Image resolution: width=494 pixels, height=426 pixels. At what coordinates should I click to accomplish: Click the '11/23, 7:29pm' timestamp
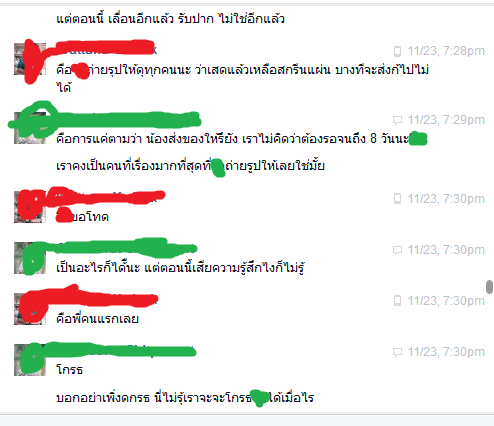(x=446, y=120)
